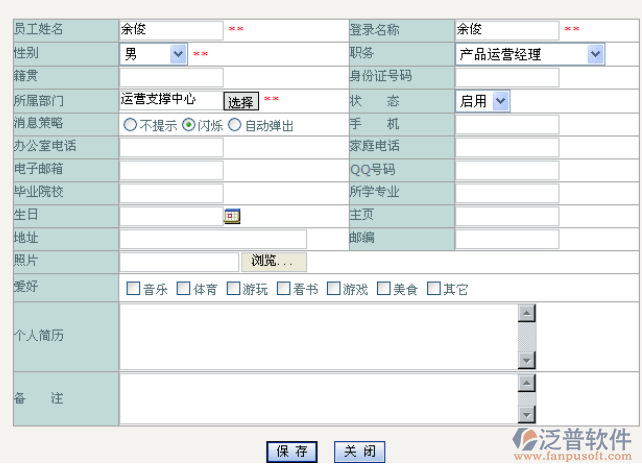Tick the 体育 hobby checkbox
Screen dimensions: 642x472
(x=183, y=289)
